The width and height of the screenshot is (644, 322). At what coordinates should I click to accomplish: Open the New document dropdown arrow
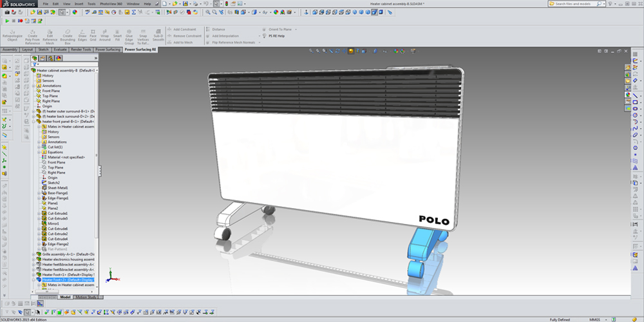pos(169,4)
